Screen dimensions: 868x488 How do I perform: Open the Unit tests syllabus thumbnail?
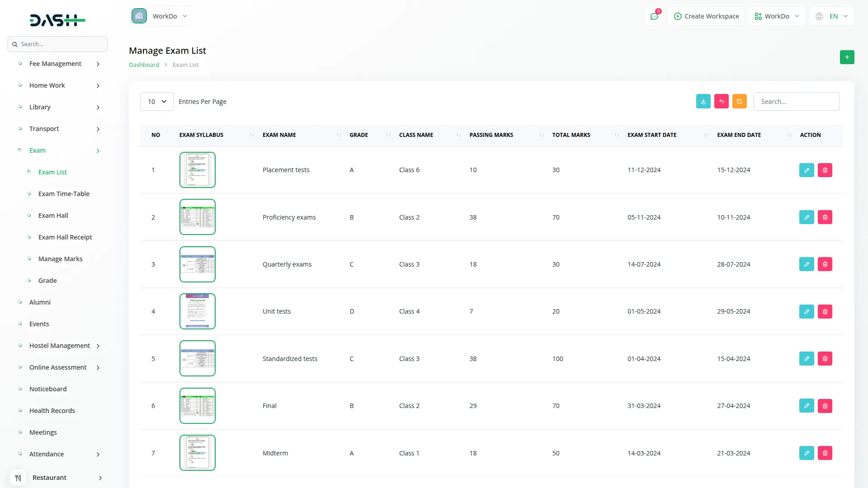click(198, 311)
